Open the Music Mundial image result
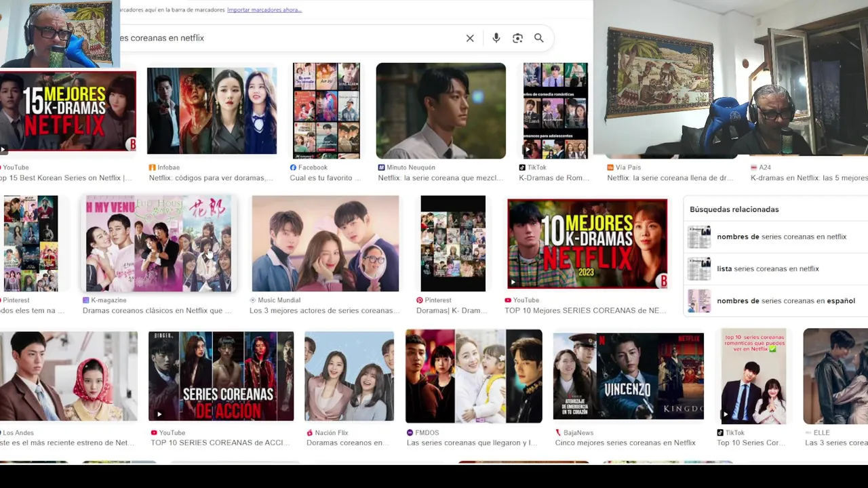Viewport: 868px width, 488px height. (x=325, y=243)
